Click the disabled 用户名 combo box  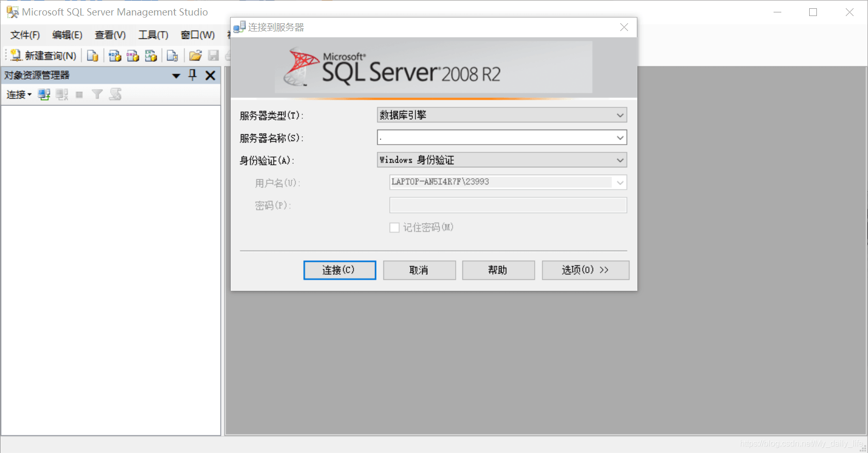508,182
